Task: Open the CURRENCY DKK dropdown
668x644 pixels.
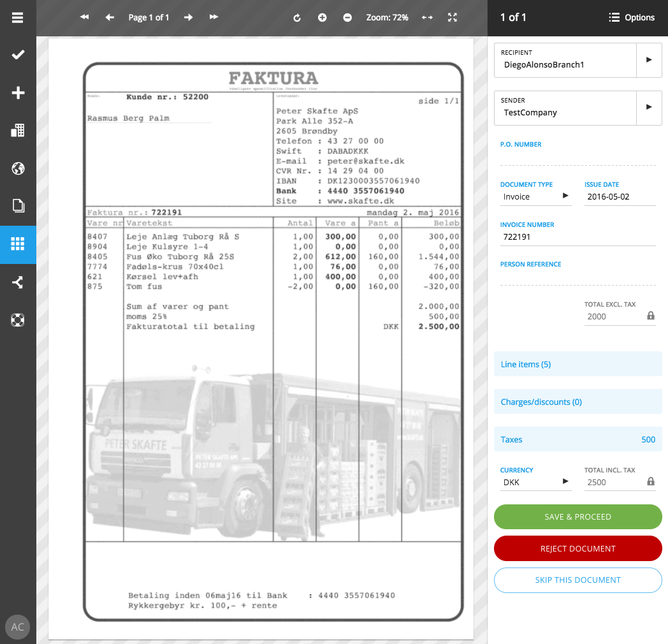Action: [565, 482]
